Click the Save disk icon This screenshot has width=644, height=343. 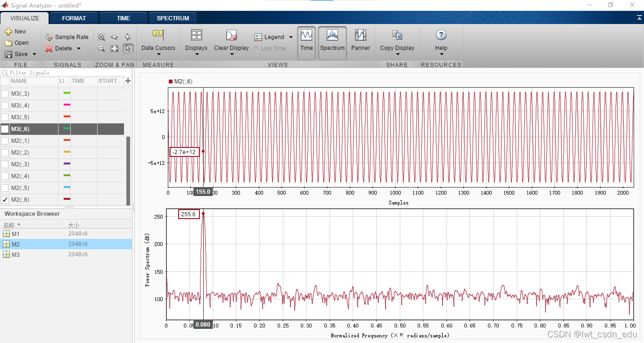click(8, 54)
